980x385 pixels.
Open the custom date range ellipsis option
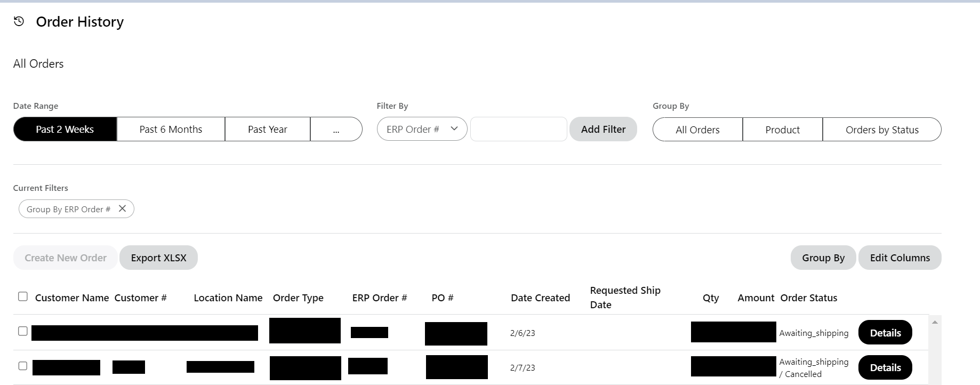click(x=336, y=129)
